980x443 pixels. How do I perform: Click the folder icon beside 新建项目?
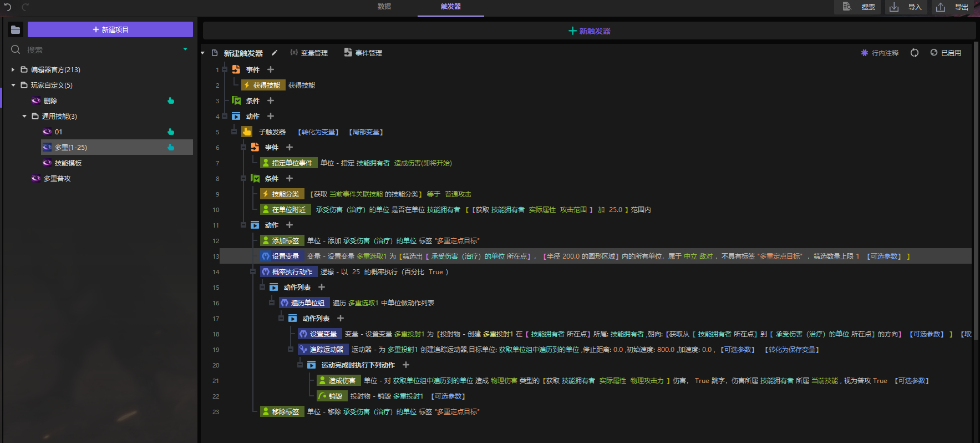(16, 29)
